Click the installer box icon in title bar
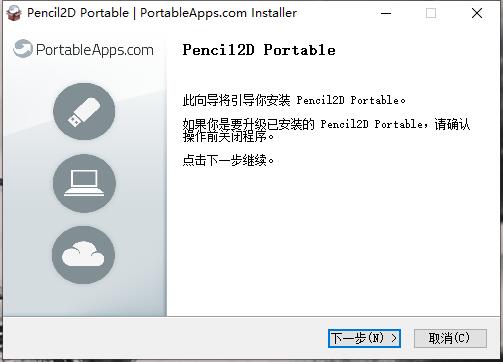This screenshot has height=362, width=503. coord(14,13)
